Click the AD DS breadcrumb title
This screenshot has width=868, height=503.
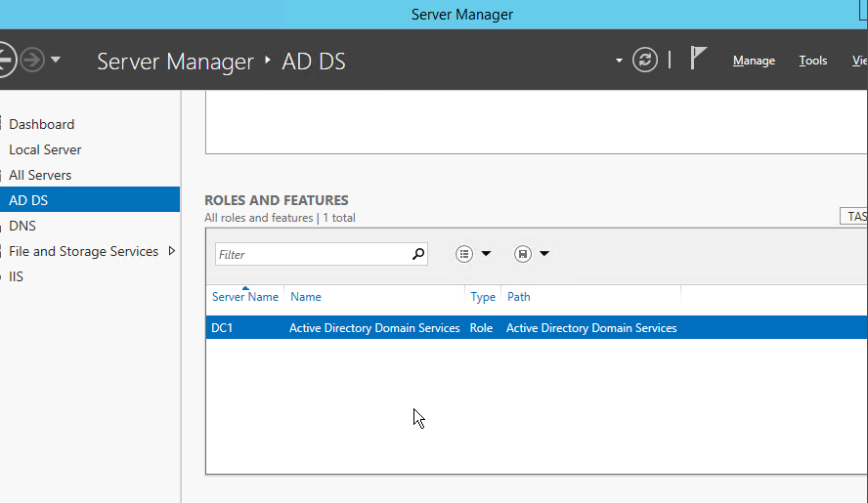pyautogui.click(x=314, y=62)
